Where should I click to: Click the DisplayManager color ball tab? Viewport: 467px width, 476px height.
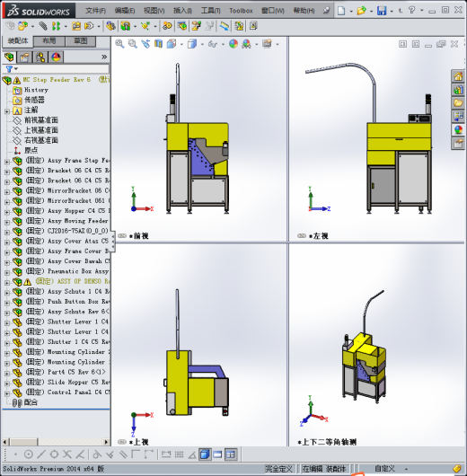point(56,57)
